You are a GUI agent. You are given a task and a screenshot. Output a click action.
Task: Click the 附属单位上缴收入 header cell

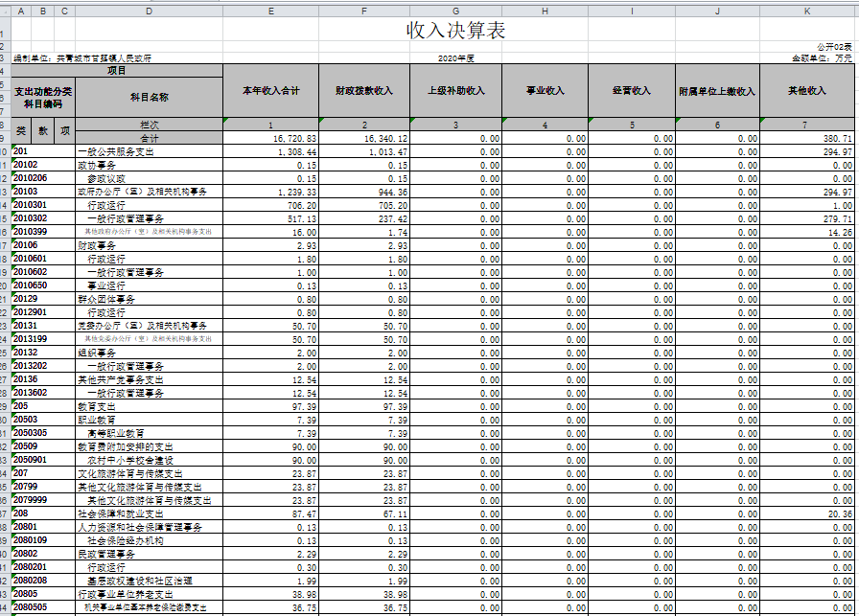coord(716,91)
